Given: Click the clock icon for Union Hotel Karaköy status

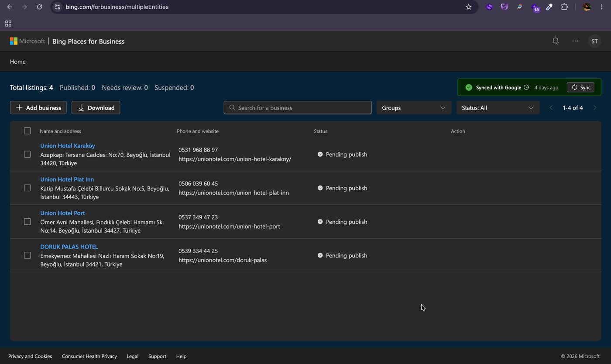Looking at the screenshot, I should [320, 155].
